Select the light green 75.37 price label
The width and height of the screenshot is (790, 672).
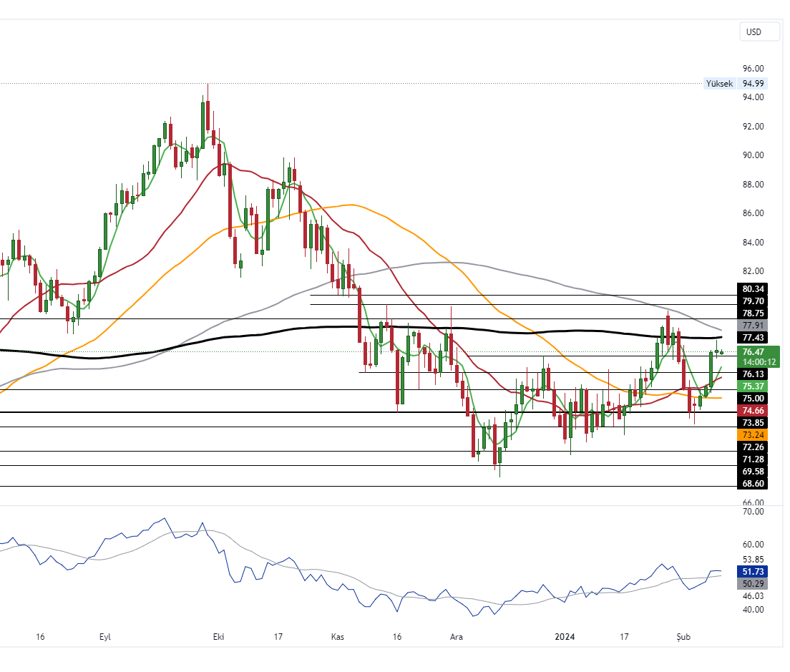(x=754, y=386)
